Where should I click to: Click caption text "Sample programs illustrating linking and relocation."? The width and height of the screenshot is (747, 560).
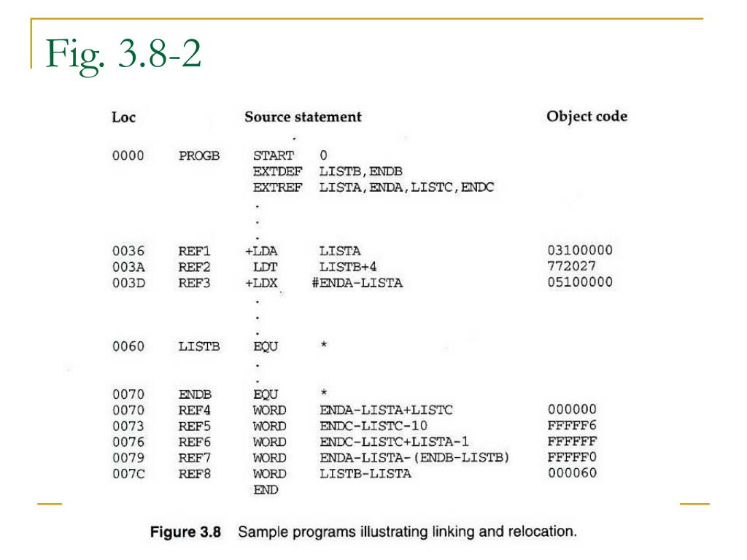407,532
